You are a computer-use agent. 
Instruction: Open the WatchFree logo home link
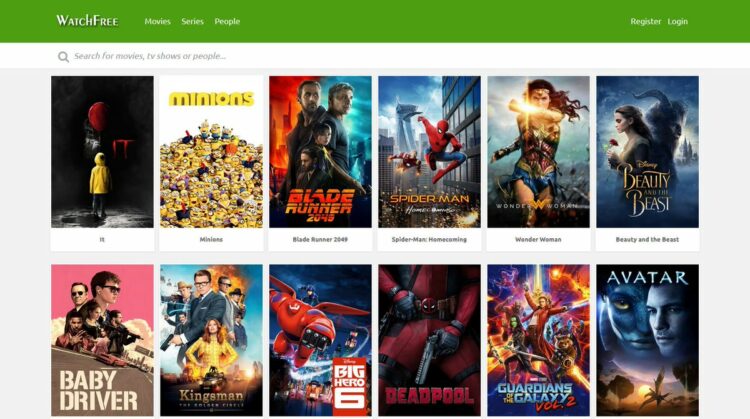(87, 21)
